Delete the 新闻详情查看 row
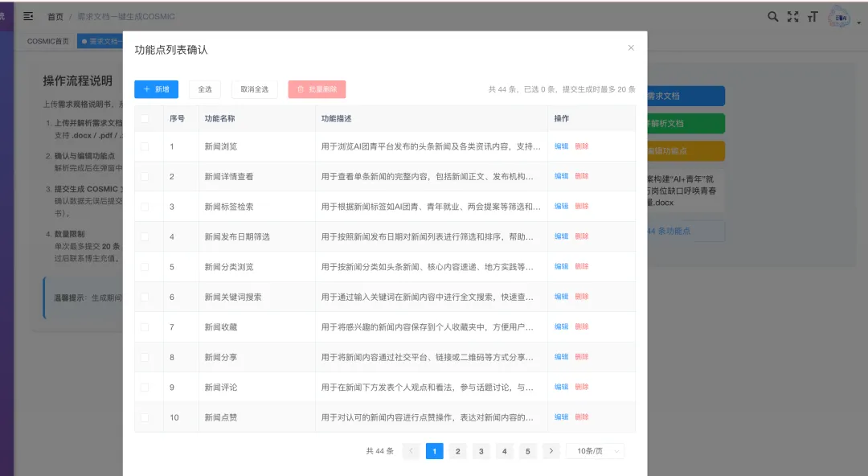Image resolution: width=868 pixels, height=476 pixels. point(581,176)
